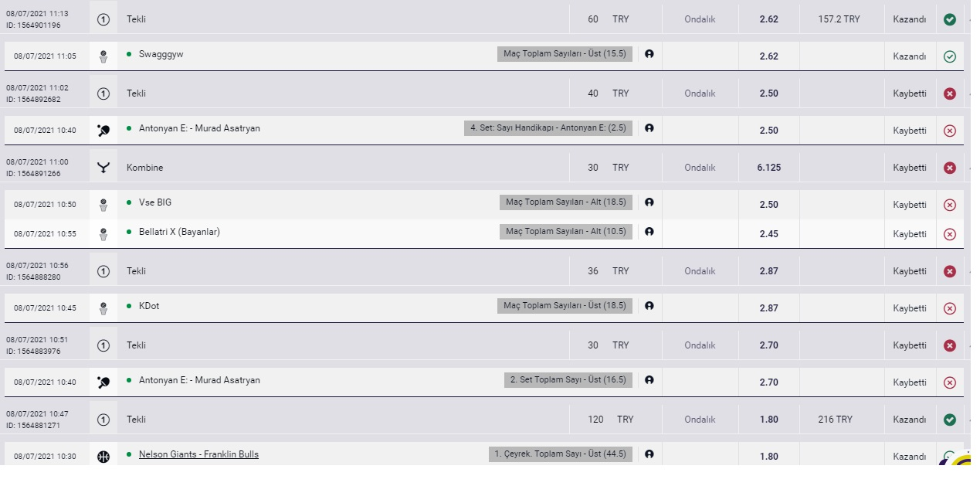Click the single bet icon of bet 1564888280
This screenshot has height=503, width=980.
coord(103,271)
